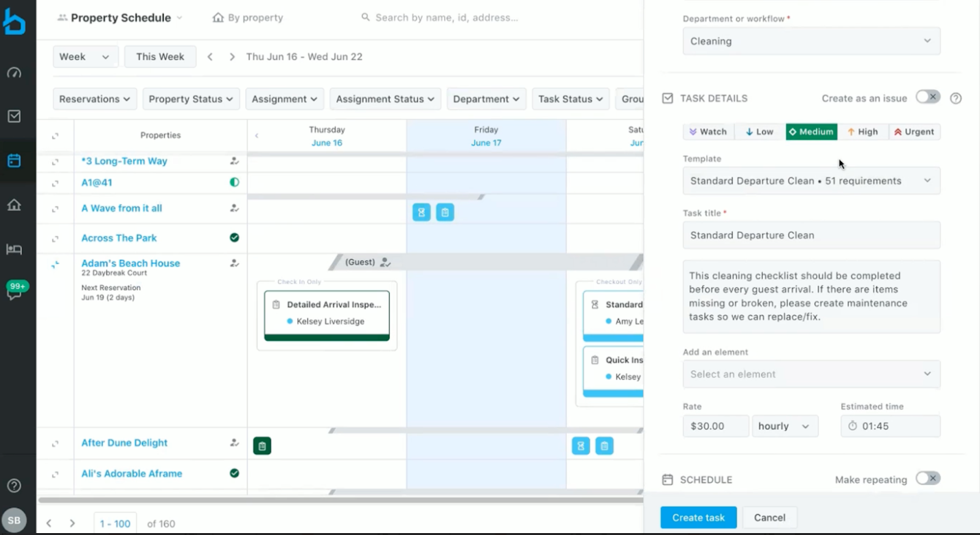This screenshot has height=535, width=980.
Task: Toggle Create as an issue switch
Action: point(927,97)
